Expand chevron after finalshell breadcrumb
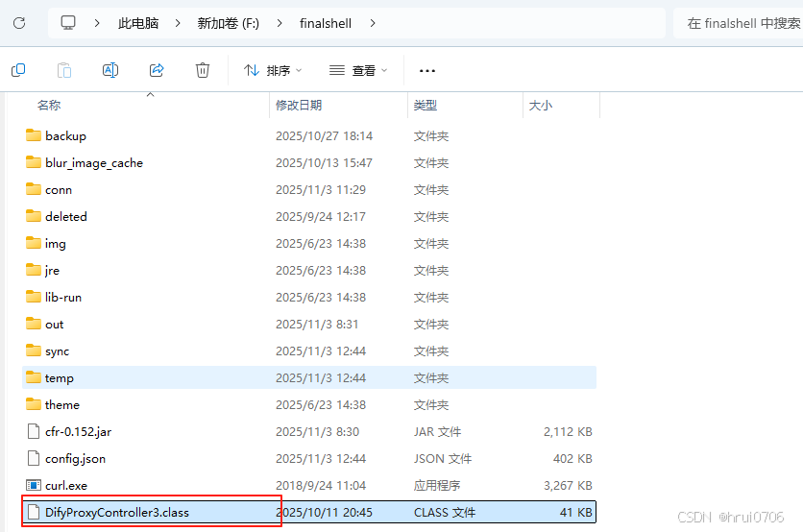803x532 pixels. tap(373, 23)
